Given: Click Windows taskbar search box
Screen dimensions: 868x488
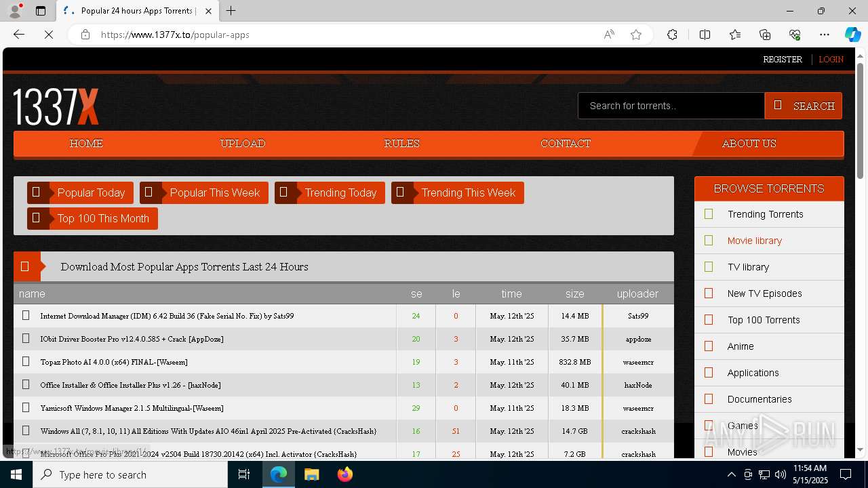Looking at the screenshot, I should 130,474.
